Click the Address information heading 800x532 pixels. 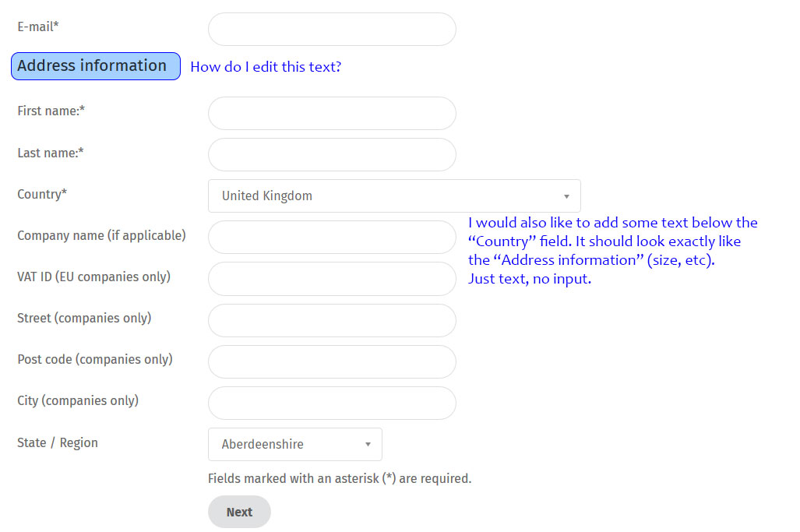(x=95, y=66)
